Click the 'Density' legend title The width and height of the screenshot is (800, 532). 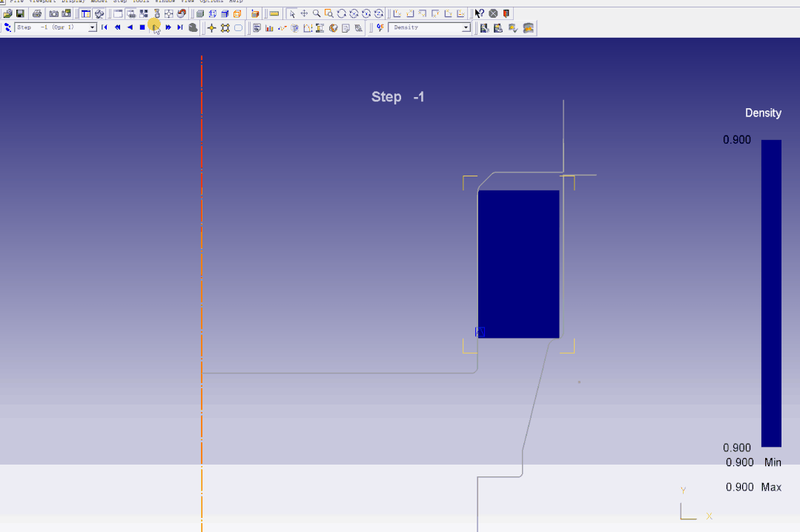[x=763, y=113]
